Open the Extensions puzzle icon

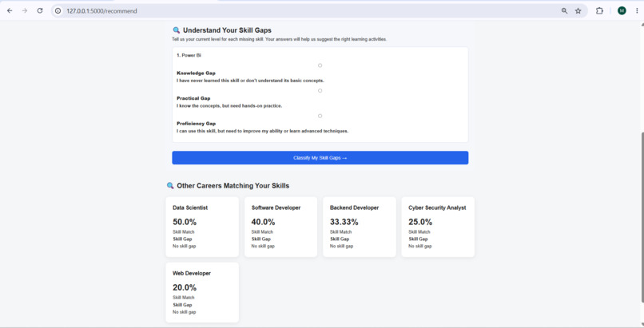pyautogui.click(x=599, y=11)
